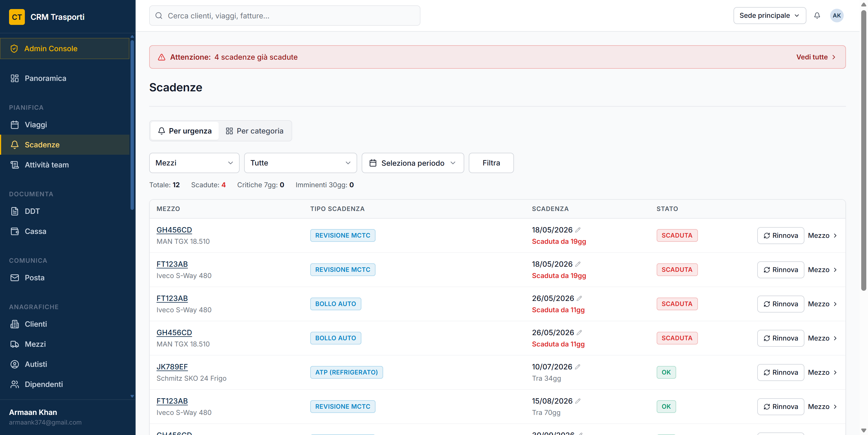868x435 pixels.
Task: Click the TIPO SCADENZA column header
Action: pyautogui.click(x=337, y=209)
